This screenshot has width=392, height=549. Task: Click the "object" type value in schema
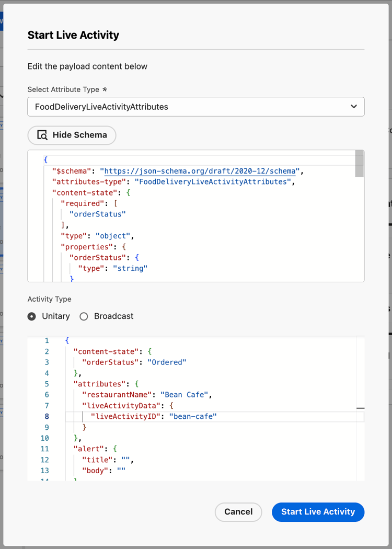pos(113,236)
